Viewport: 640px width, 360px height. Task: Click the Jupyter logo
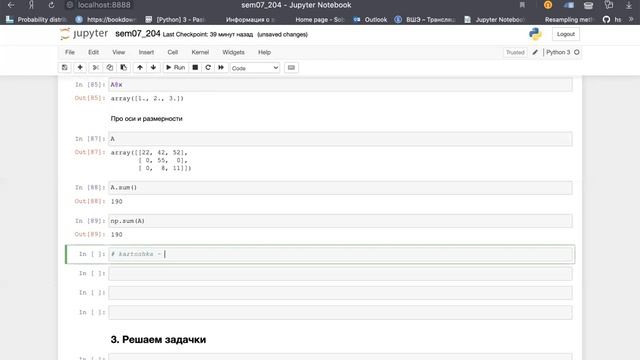pos(84,34)
